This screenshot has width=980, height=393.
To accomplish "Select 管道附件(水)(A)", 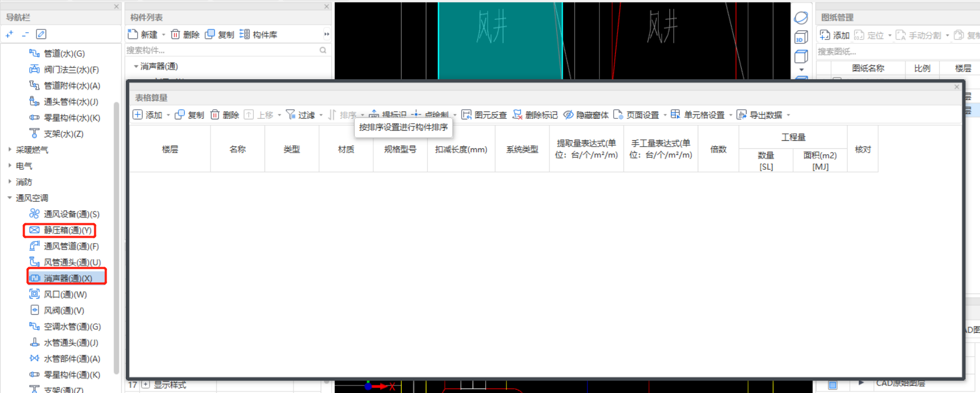I will (x=64, y=86).
